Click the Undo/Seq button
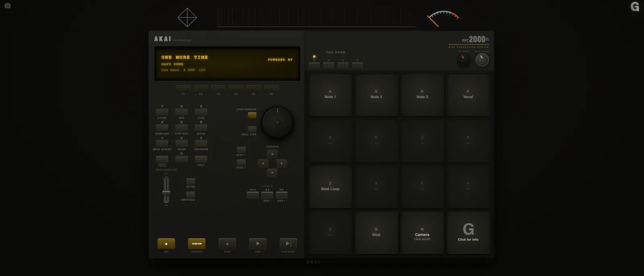This screenshot has width=644, height=276. pos(190,194)
